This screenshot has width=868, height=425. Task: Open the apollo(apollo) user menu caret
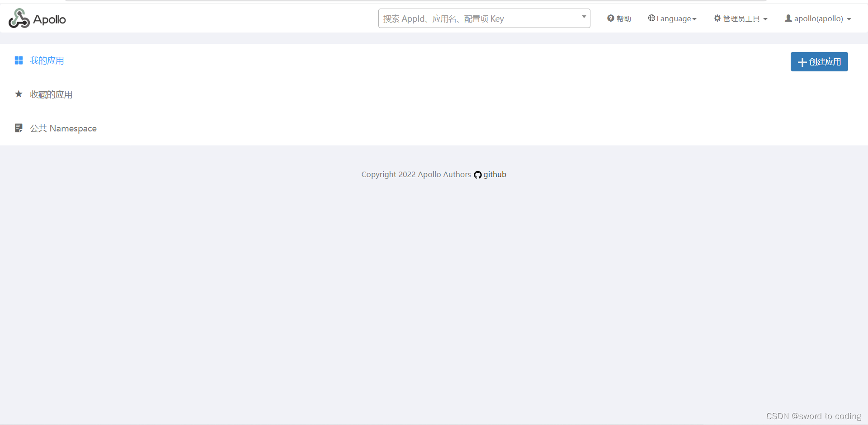coord(849,19)
